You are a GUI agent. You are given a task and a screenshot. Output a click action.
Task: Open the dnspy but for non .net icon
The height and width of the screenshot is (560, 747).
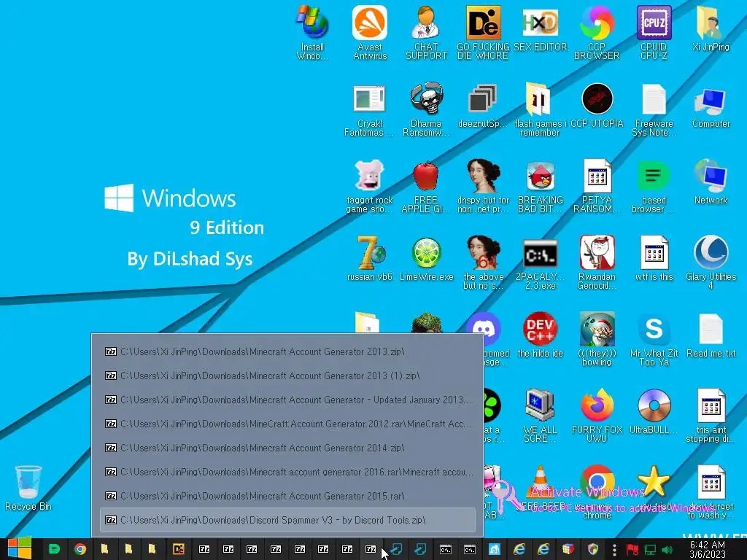coord(483,186)
